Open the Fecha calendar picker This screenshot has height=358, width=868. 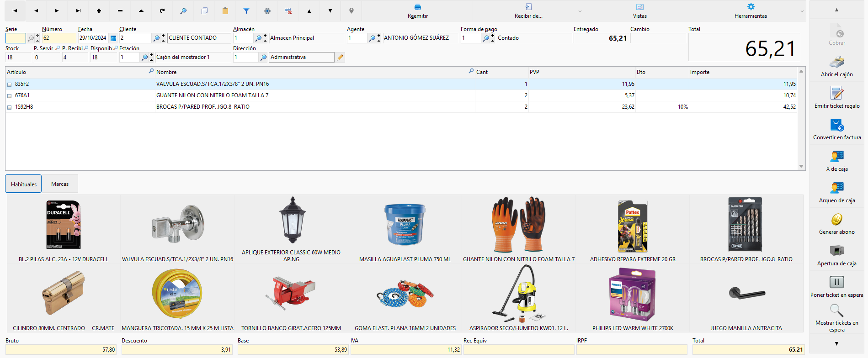113,38
